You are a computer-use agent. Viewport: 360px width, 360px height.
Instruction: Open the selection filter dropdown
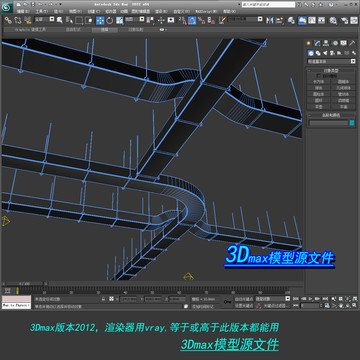44,20
